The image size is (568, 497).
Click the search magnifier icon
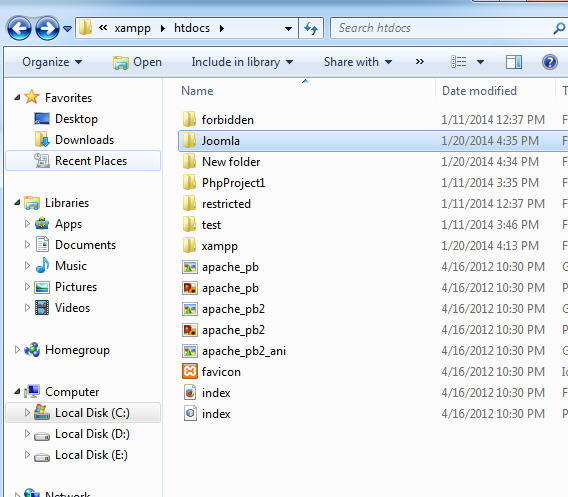[x=559, y=28]
